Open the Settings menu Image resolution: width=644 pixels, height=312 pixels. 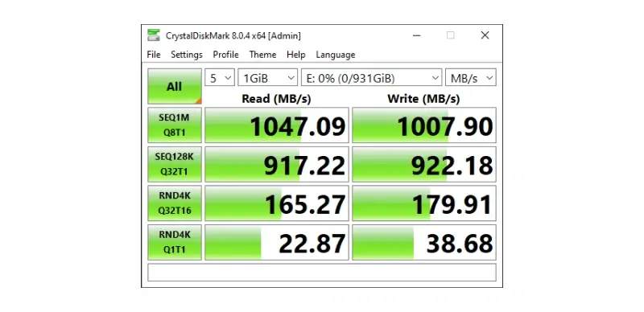(187, 55)
